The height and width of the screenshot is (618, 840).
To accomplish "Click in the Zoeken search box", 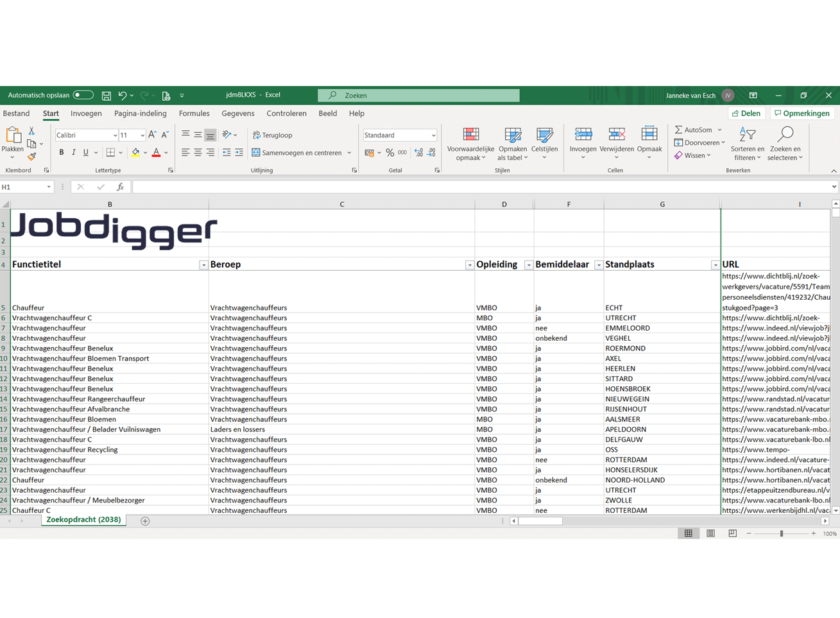I will [x=419, y=96].
